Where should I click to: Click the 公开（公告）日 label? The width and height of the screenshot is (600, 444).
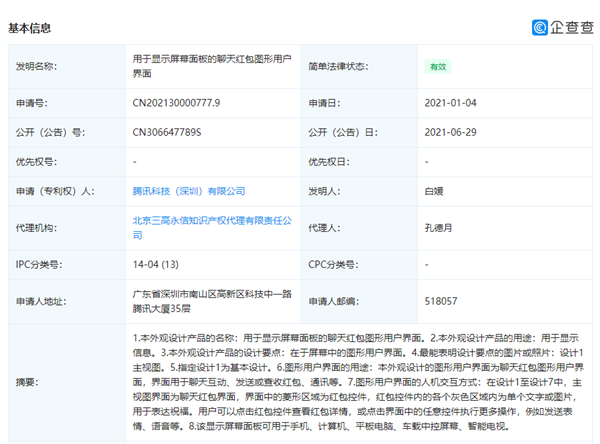click(x=343, y=132)
